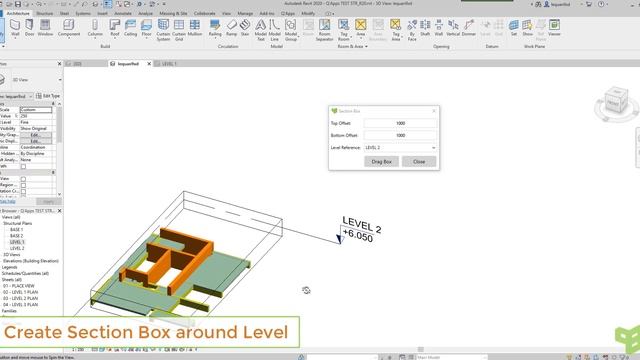Screen dimensions: 640x360
Task: Select the Model Text tool
Action: click(x=260, y=29)
